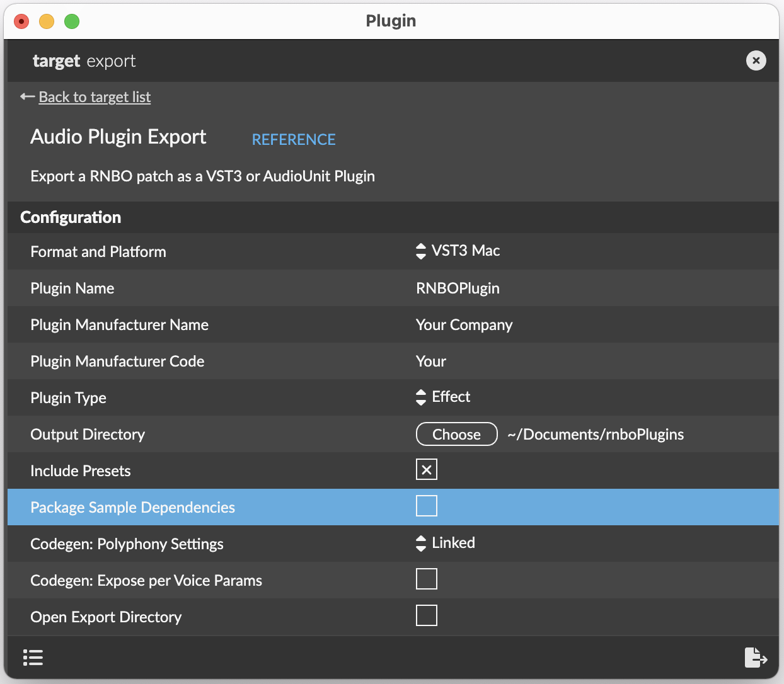
Task: Click the Polyphony Settings stepper arrows
Action: [420, 543]
